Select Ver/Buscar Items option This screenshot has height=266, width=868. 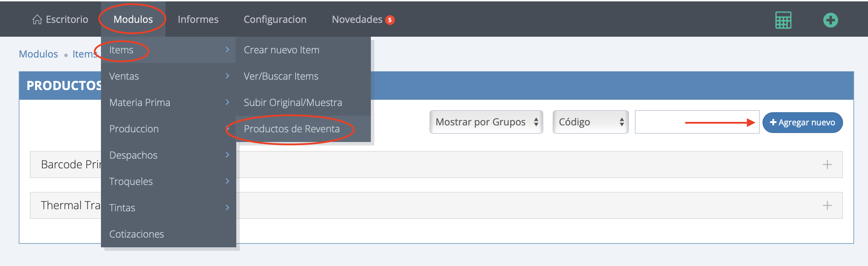(x=281, y=76)
